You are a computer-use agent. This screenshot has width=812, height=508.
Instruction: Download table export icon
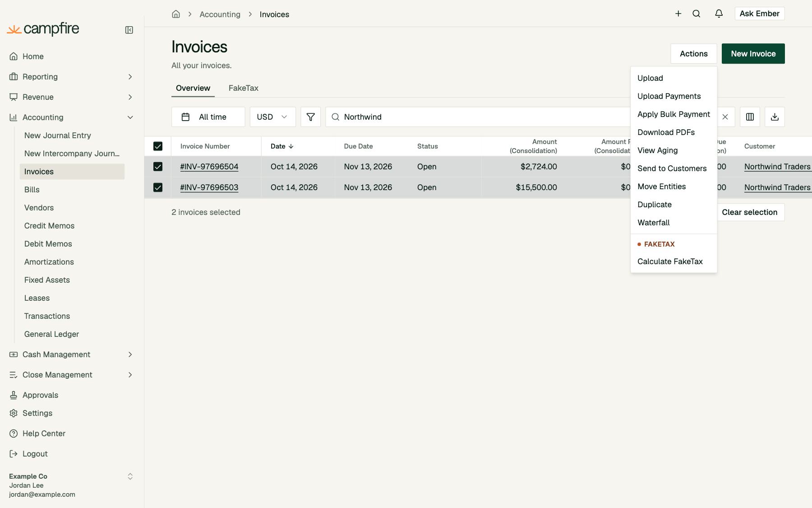[775, 117]
